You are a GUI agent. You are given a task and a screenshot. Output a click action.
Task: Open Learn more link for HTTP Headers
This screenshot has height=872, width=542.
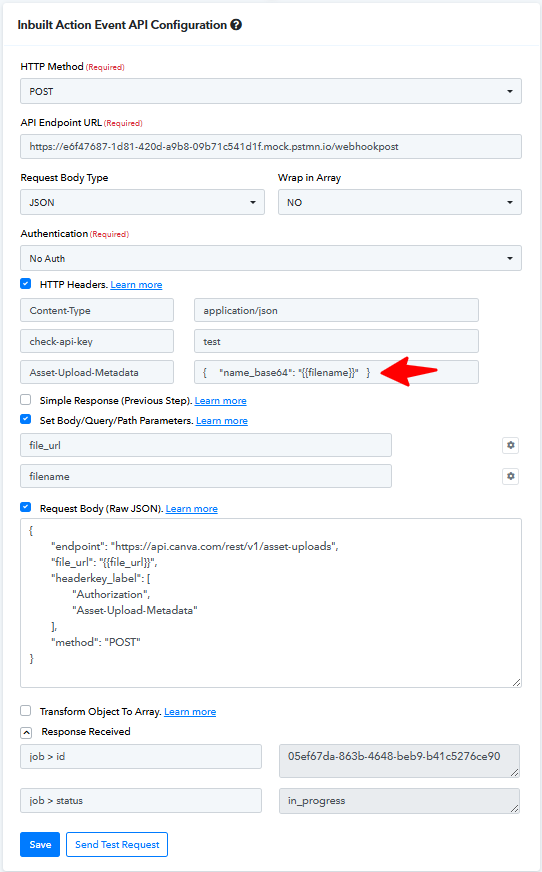[x=136, y=285]
